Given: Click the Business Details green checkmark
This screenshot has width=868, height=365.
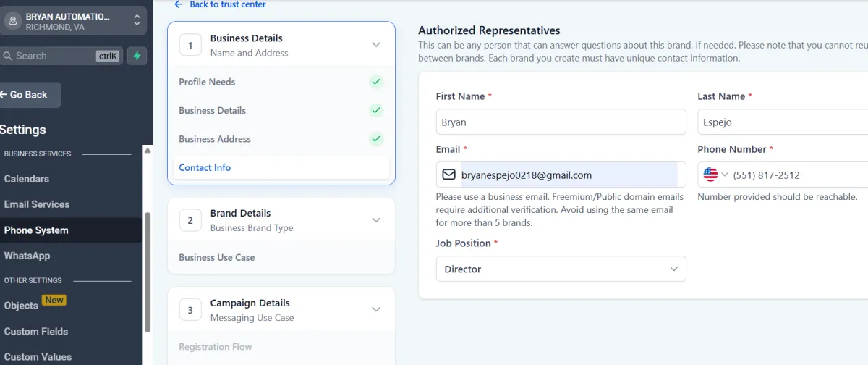Looking at the screenshot, I should [x=375, y=110].
